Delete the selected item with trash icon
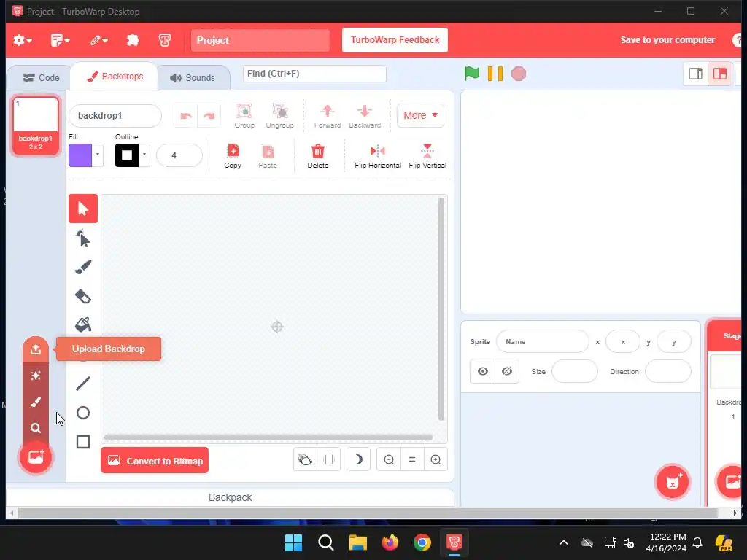 coord(318,156)
